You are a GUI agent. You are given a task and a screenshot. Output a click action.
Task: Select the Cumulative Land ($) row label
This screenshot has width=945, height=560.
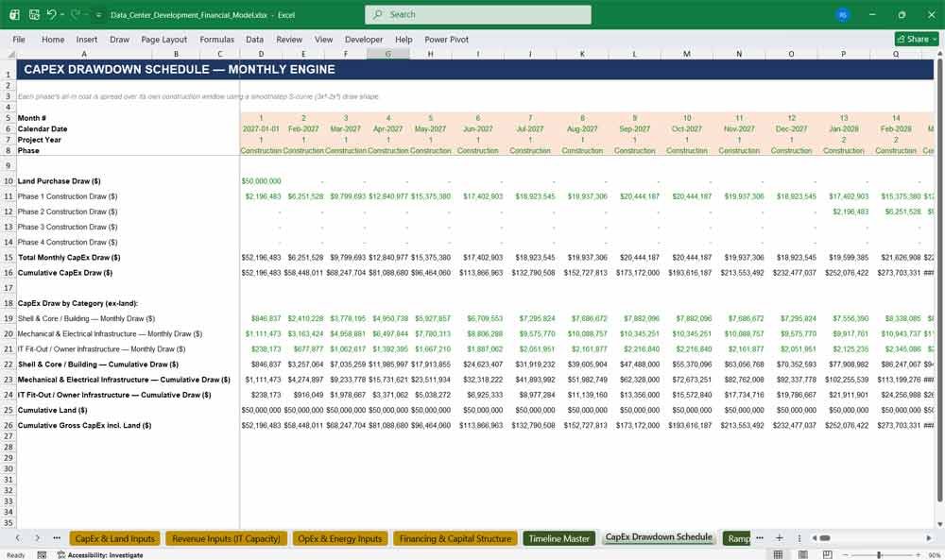click(52, 410)
